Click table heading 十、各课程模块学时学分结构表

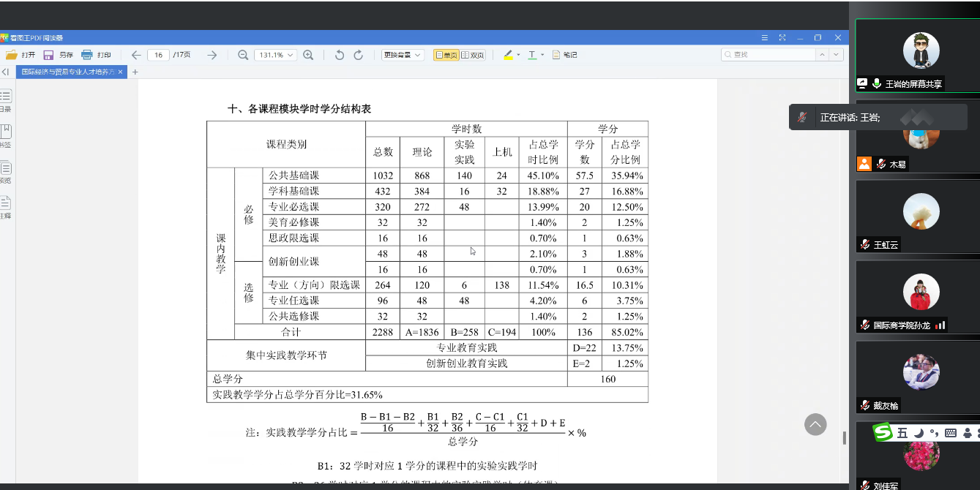pos(299,109)
